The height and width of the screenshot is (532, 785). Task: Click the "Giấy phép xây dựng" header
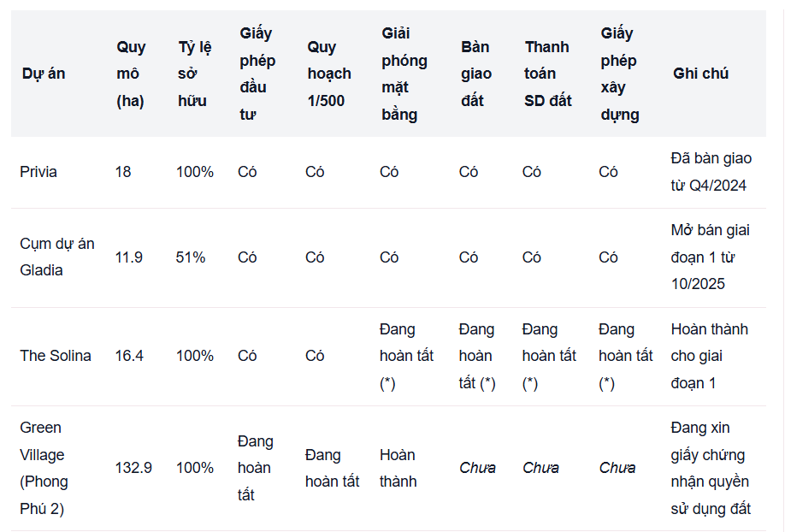tap(619, 74)
